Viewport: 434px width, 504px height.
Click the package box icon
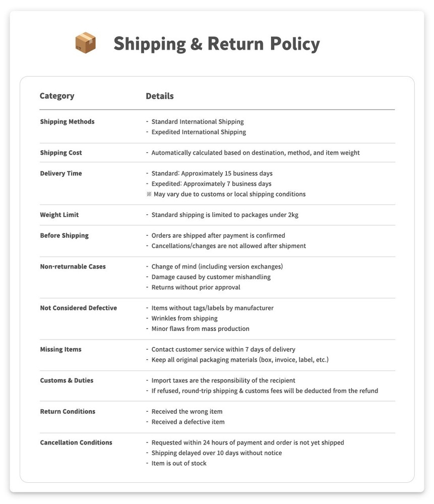pos(85,43)
